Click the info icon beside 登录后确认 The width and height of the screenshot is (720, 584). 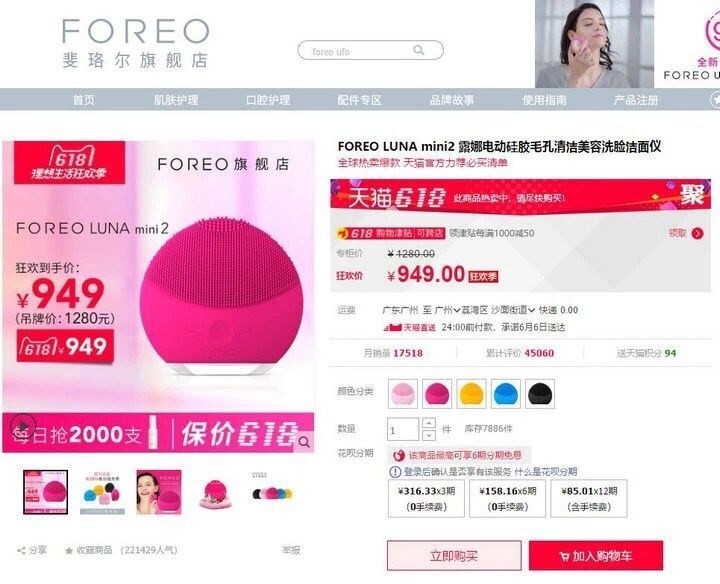point(395,472)
